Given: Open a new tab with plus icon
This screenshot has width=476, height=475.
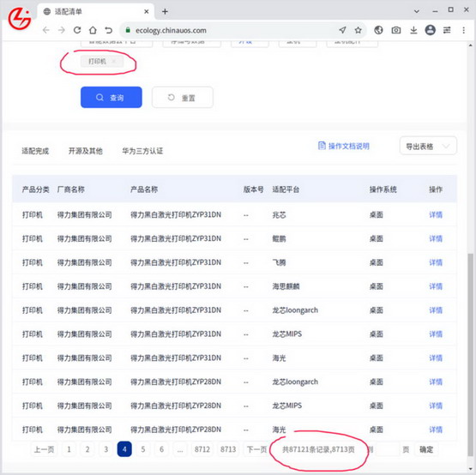Looking at the screenshot, I should pos(165,11).
